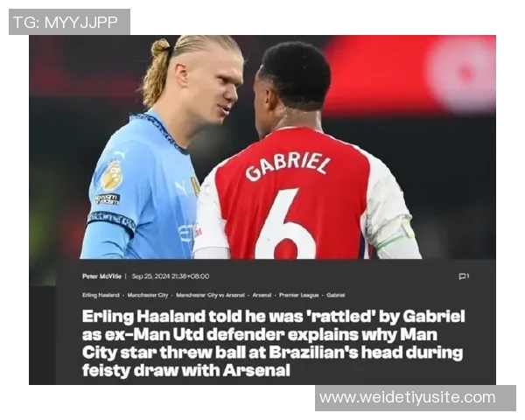Screen dimensions: 525x420
Task: Open the Haaland and Gabriel article photo
Action: pos(262,147)
